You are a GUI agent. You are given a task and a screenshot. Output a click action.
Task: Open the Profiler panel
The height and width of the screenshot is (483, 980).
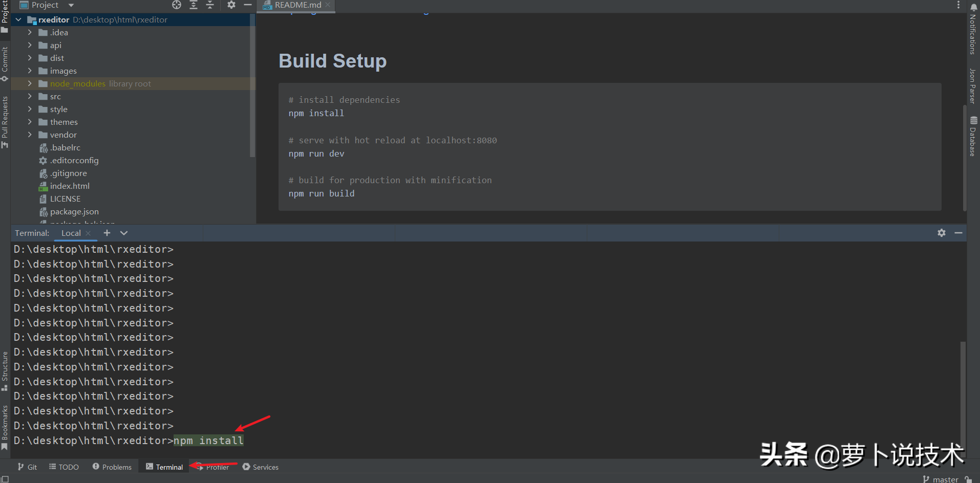click(x=216, y=467)
